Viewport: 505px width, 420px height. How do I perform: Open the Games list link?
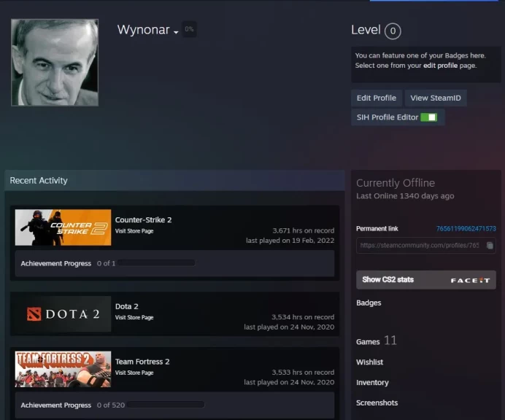coord(368,342)
